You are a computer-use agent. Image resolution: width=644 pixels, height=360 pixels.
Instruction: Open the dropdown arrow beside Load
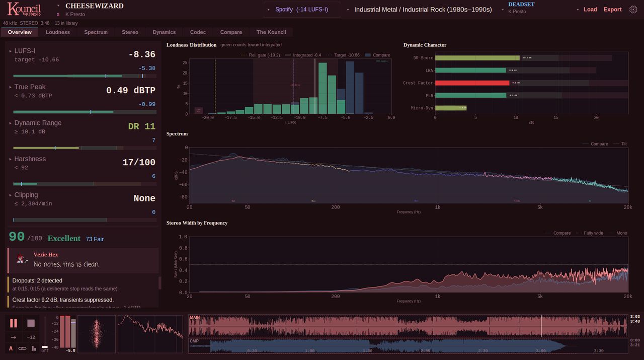tap(578, 10)
